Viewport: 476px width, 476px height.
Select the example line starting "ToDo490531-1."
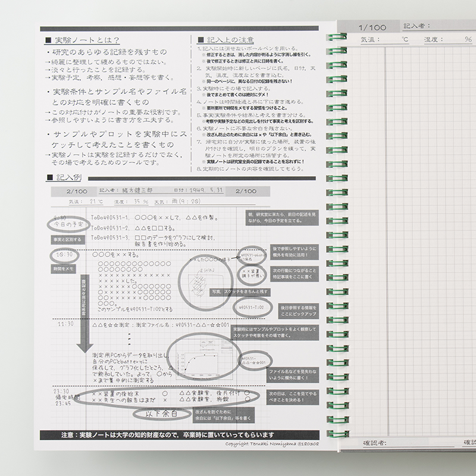pos(155,218)
